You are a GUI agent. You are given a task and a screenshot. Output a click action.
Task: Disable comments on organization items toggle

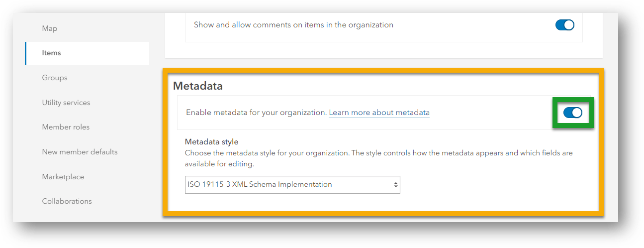tap(564, 25)
